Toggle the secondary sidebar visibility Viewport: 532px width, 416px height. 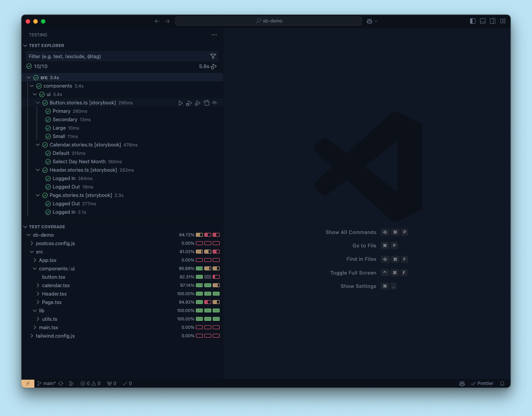coord(492,21)
